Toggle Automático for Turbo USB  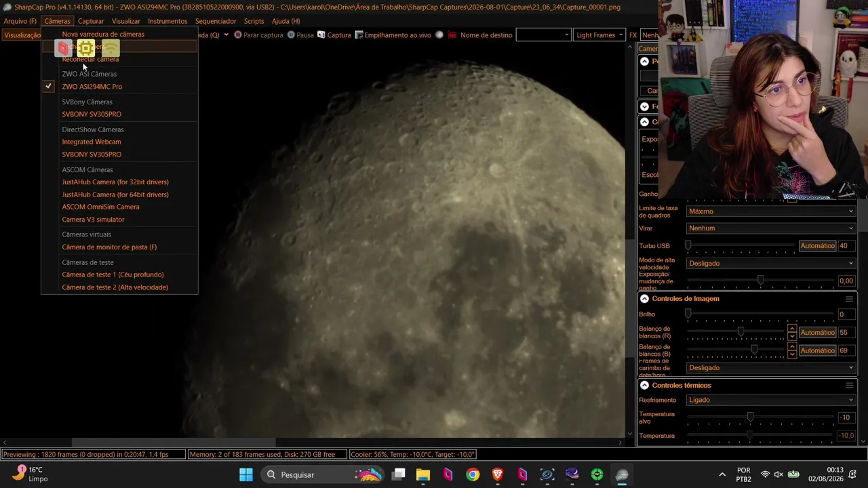tap(817, 246)
